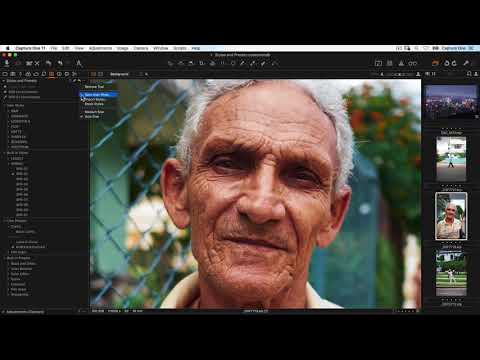
Task: Click the Import images toolbar icon
Action: pos(6,63)
